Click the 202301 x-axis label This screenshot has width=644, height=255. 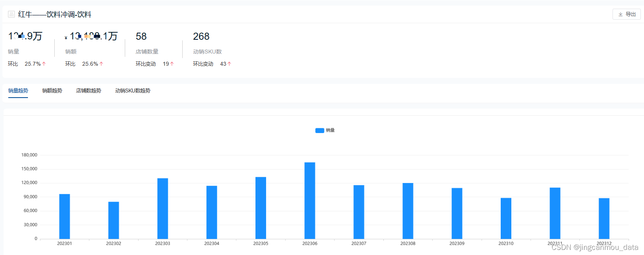(65, 244)
